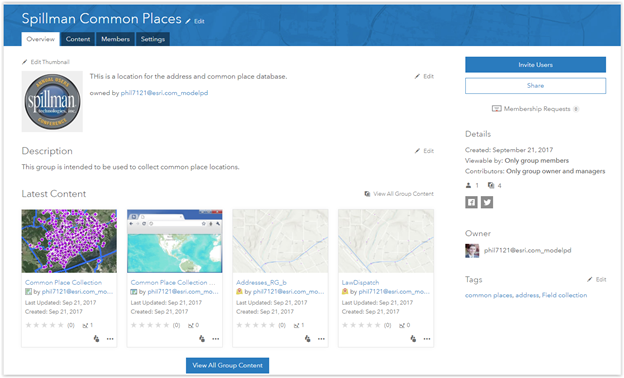Open the Field collection tag
This screenshot has width=624, height=378.
pyautogui.click(x=564, y=295)
